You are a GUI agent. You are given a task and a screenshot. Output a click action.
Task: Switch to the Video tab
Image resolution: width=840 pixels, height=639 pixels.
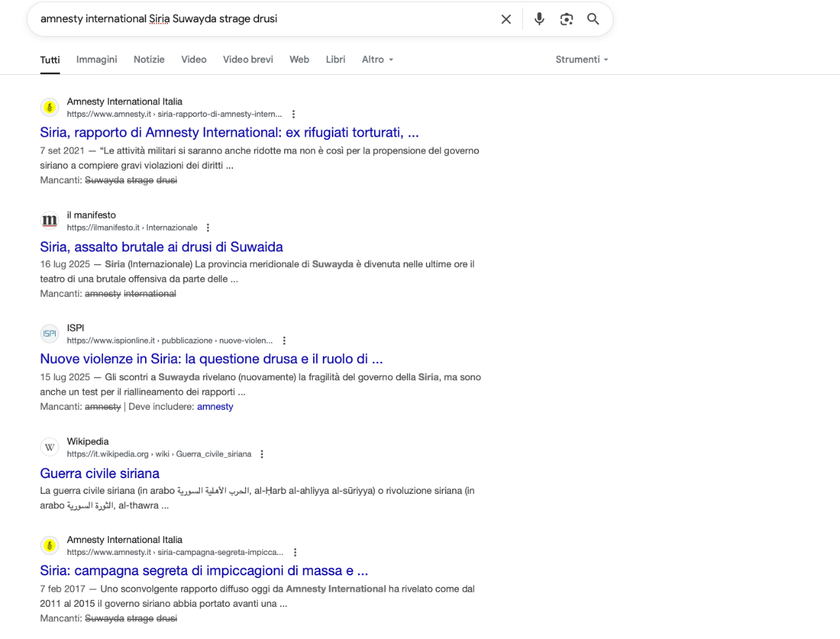point(194,59)
